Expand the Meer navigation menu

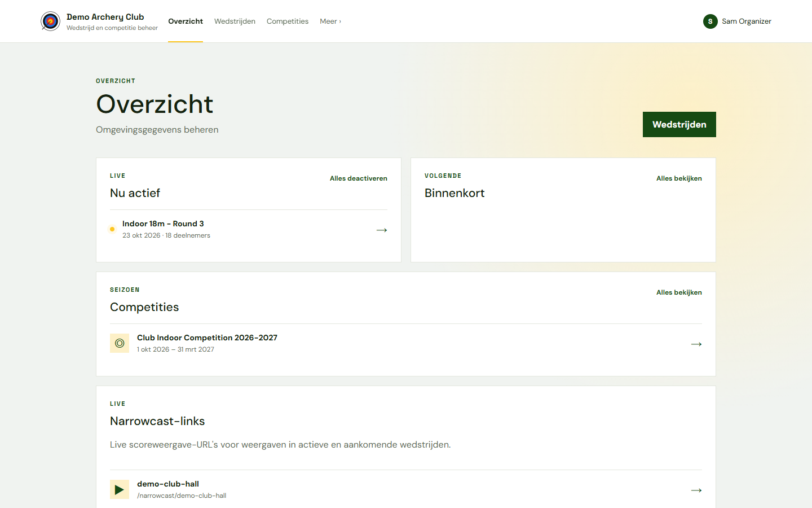330,21
